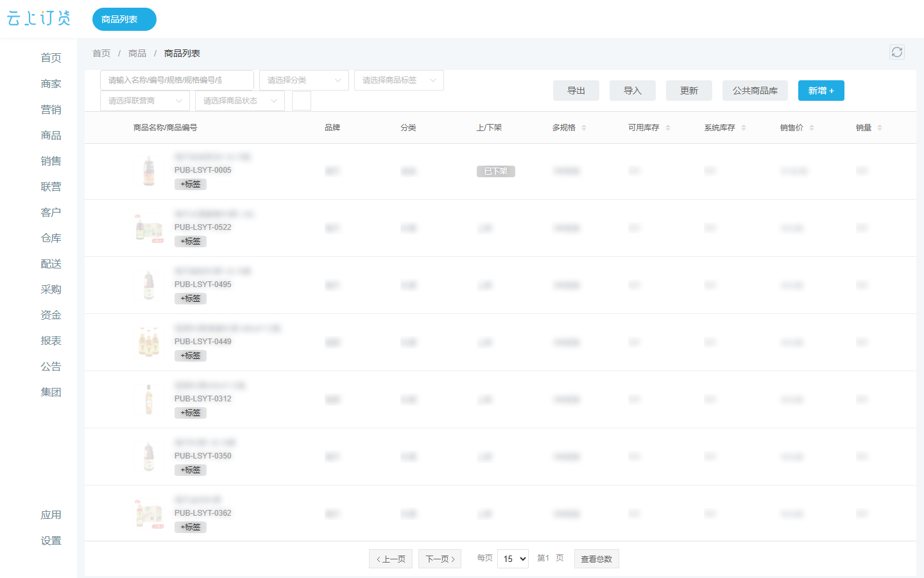The image size is (924, 578).
Task: Open product image for PUB-LSYT-0362
Action: tap(149, 514)
